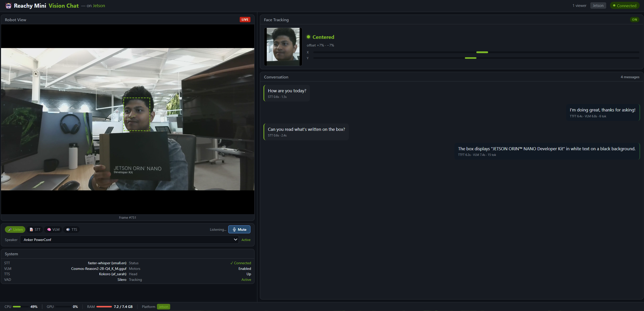644x311 pixels.
Task: Click the X offset tracking bar
Action: click(x=476, y=52)
